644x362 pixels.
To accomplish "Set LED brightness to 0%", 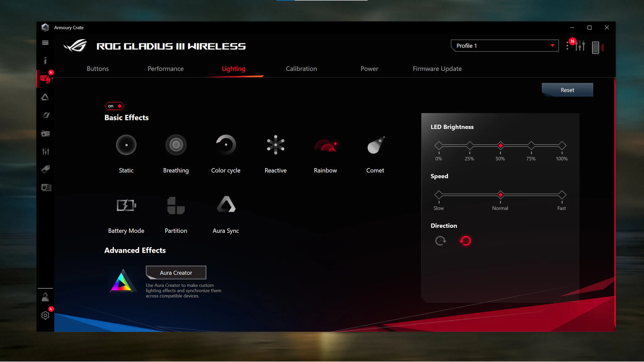I will (439, 145).
